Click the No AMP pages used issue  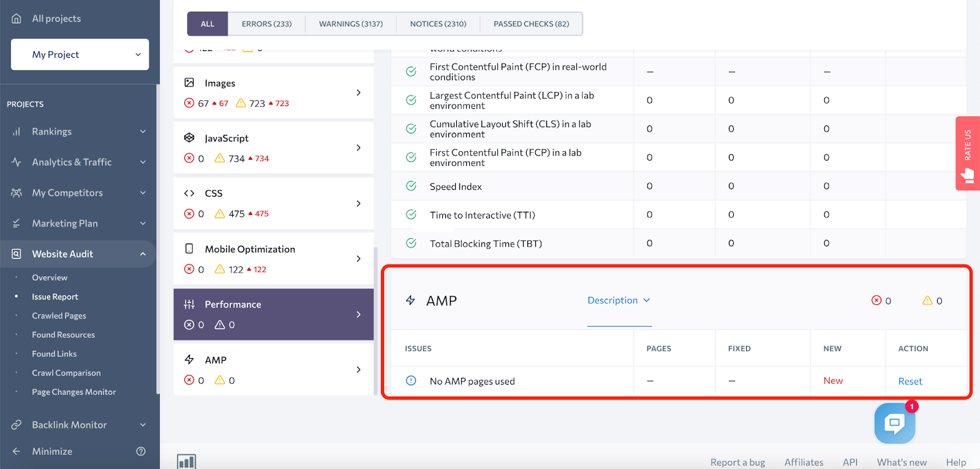pyautogui.click(x=472, y=381)
